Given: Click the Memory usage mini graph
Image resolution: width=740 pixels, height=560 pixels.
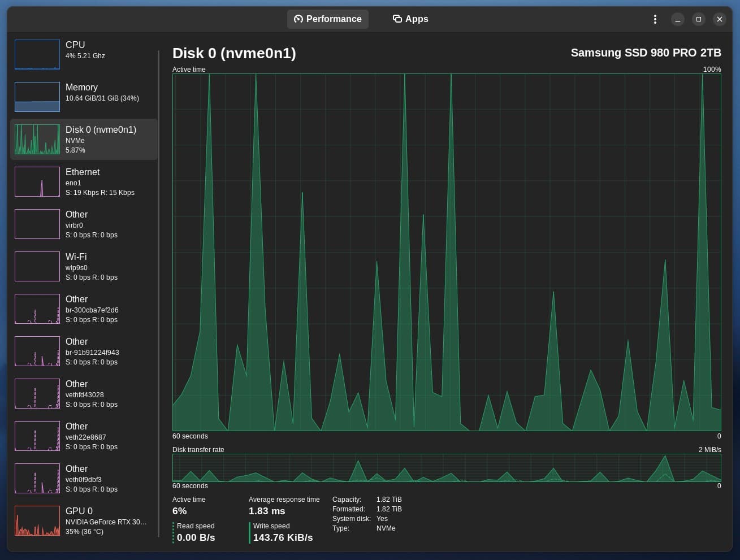Looking at the screenshot, I should 37,97.
